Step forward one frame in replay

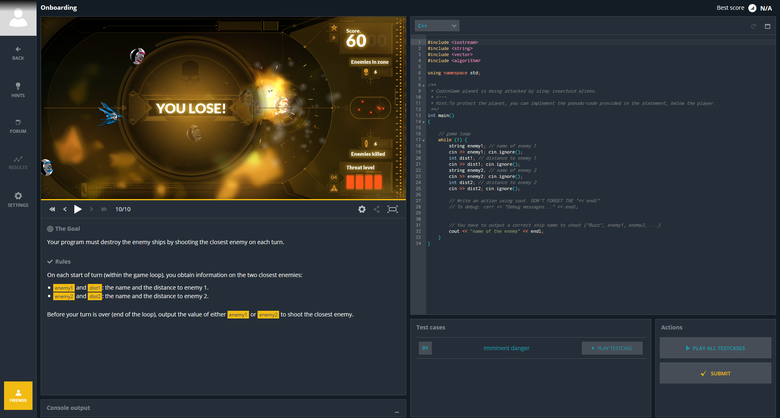[91, 209]
